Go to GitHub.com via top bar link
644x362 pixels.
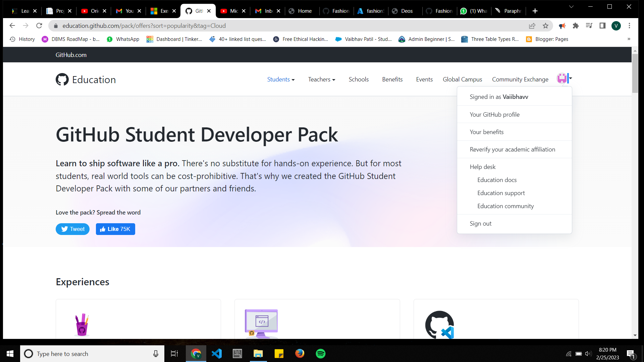[71, 55]
